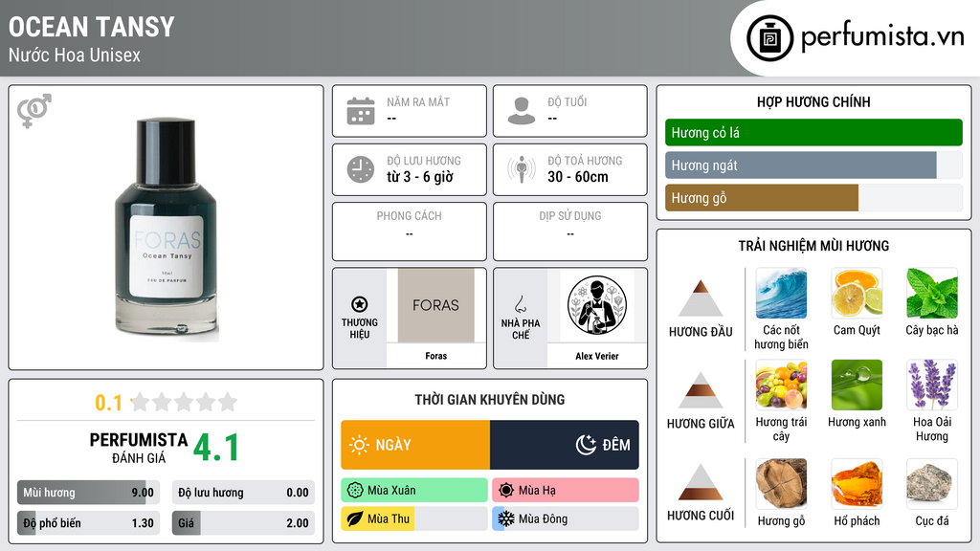Click the nose icon above Nhà pha chế
980x551 pixels.
[x=521, y=304]
